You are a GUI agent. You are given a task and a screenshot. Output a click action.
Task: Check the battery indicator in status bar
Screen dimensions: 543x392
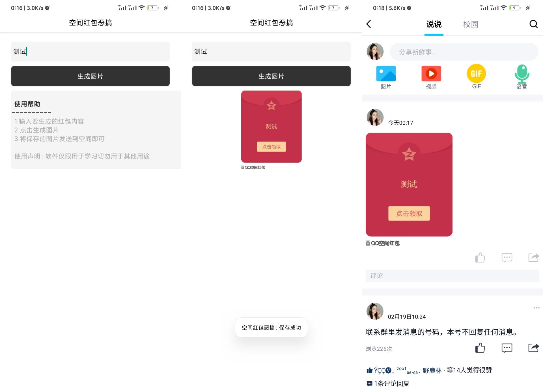pos(515,8)
